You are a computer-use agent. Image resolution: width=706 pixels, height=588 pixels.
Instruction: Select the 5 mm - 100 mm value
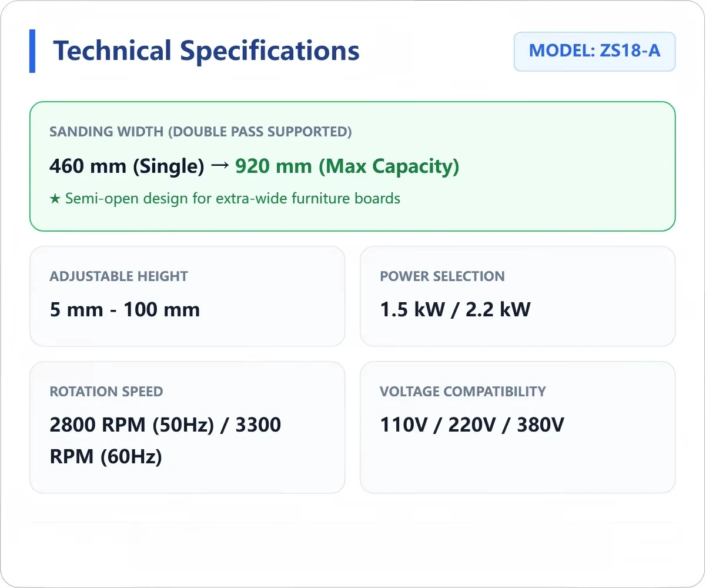coord(125,309)
